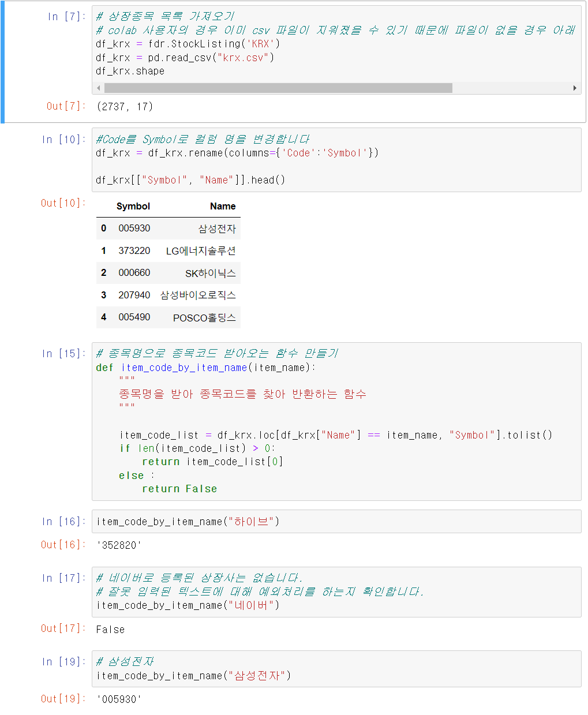588x715 pixels.
Task: Click the left scroll arrow in cell 7
Action: point(99,88)
